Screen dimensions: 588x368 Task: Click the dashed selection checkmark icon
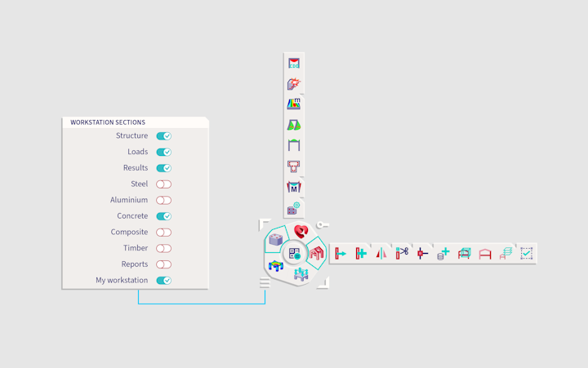pyautogui.click(x=527, y=253)
